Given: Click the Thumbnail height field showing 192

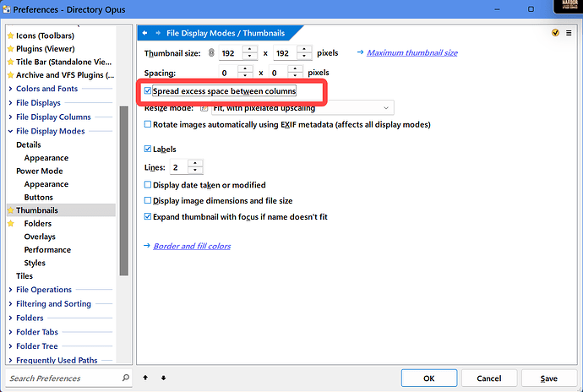Looking at the screenshot, I should [286, 53].
